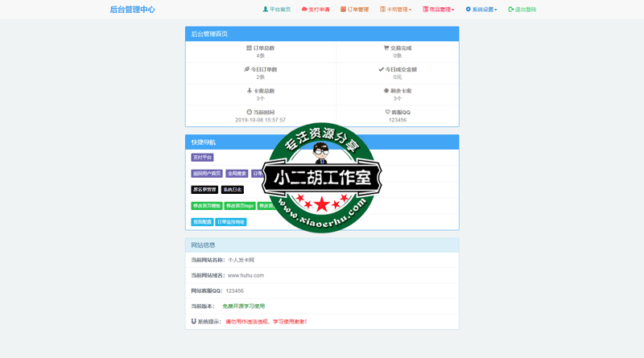Click the clock icon beside 当前时间
644x358 pixels.
pyautogui.click(x=250, y=112)
